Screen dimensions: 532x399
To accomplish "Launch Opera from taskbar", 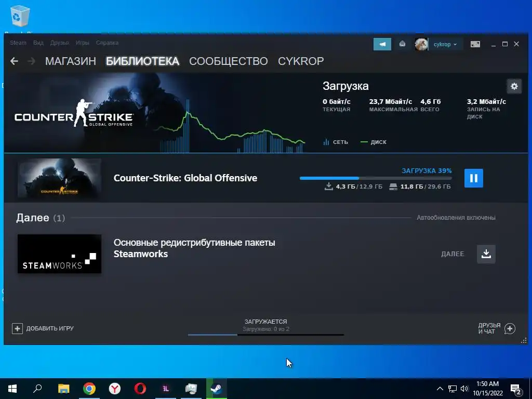I will tap(140, 389).
